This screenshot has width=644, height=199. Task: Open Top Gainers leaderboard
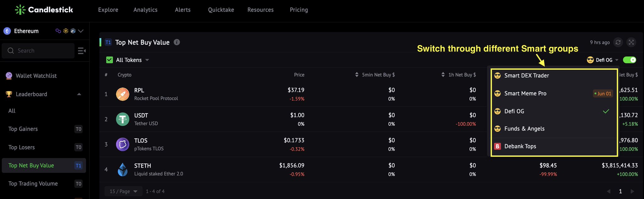tap(23, 129)
